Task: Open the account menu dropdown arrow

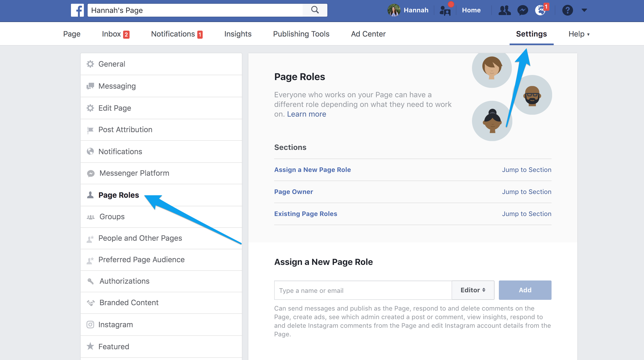Action: click(x=584, y=10)
